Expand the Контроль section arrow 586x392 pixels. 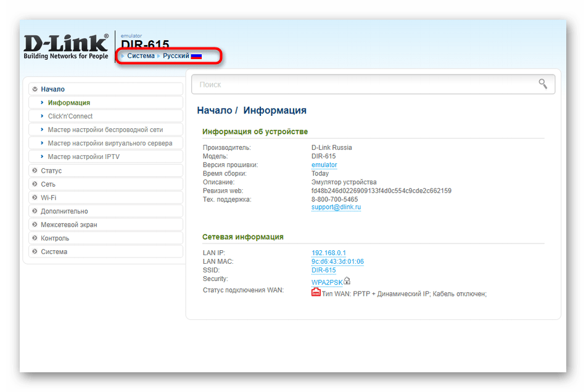tap(35, 238)
